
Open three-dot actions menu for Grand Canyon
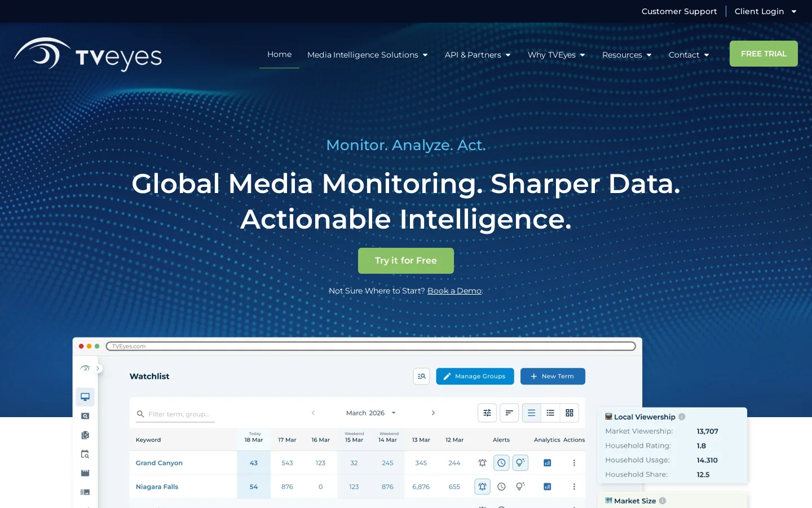(574, 463)
